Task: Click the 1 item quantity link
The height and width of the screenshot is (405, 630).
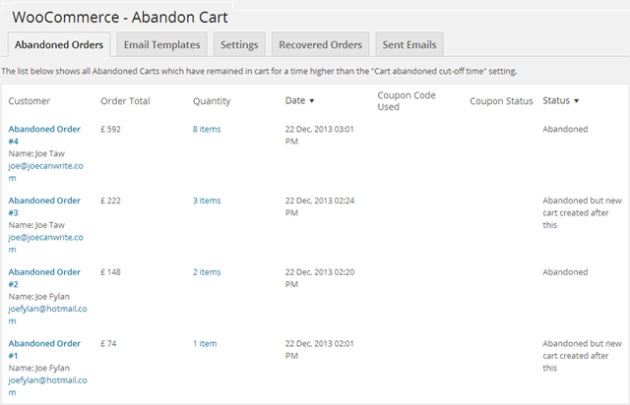Action: pyautogui.click(x=205, y=344)
